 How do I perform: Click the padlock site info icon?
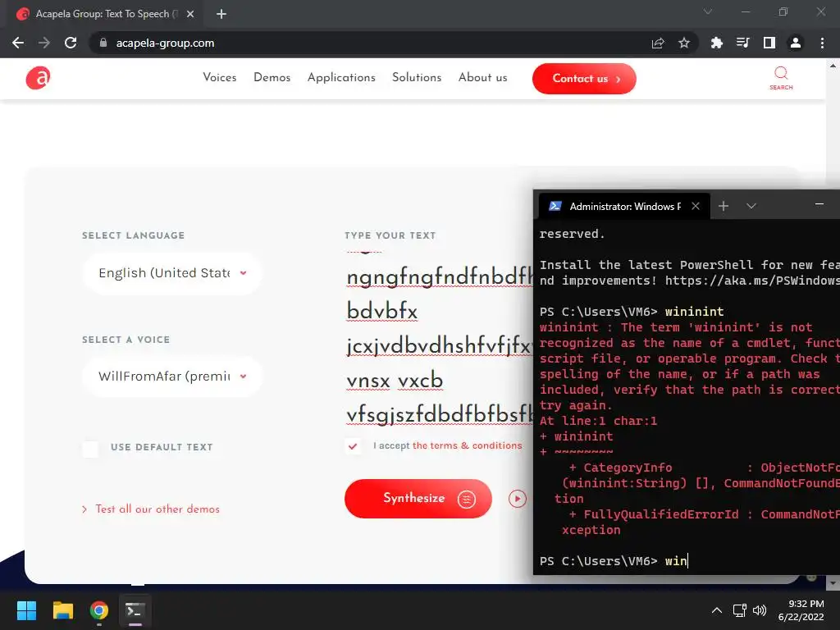tap(103, 43)
